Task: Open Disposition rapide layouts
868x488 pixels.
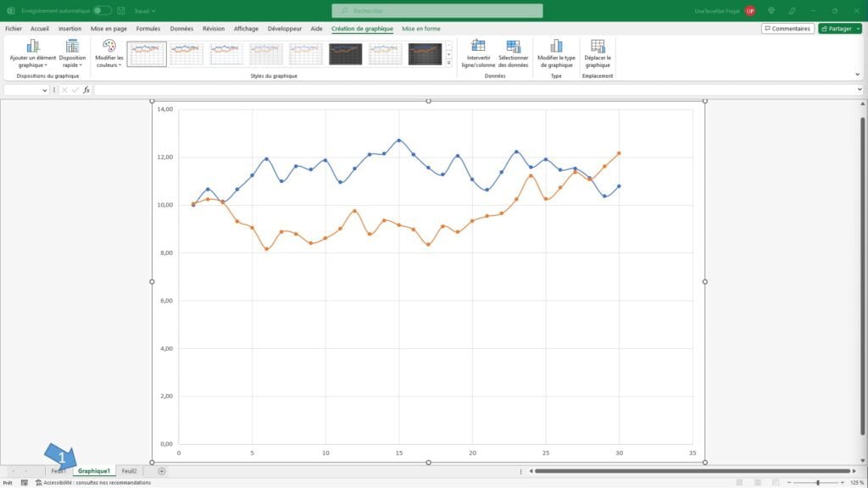Action: pyautogui.click(x=72, y=53)
